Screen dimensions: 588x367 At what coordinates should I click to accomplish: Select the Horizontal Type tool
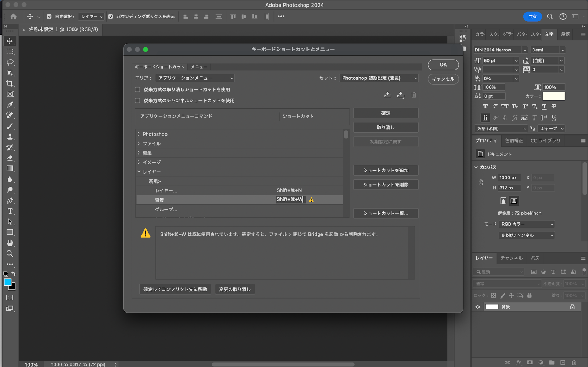click(x=10, y=211)
